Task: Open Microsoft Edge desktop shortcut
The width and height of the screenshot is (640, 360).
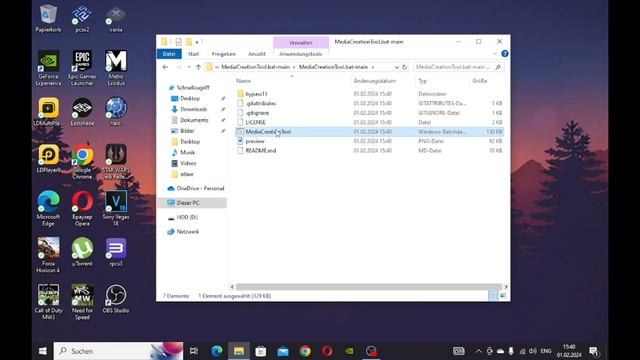Action: (48, 208)
